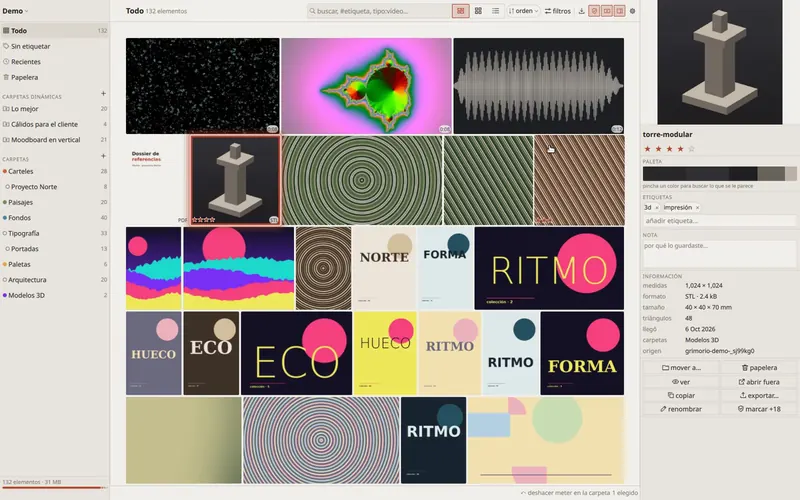800x500 pixels.
Task: Toggle the circle-slash icon in the toolbar
Action: (594, 11)
